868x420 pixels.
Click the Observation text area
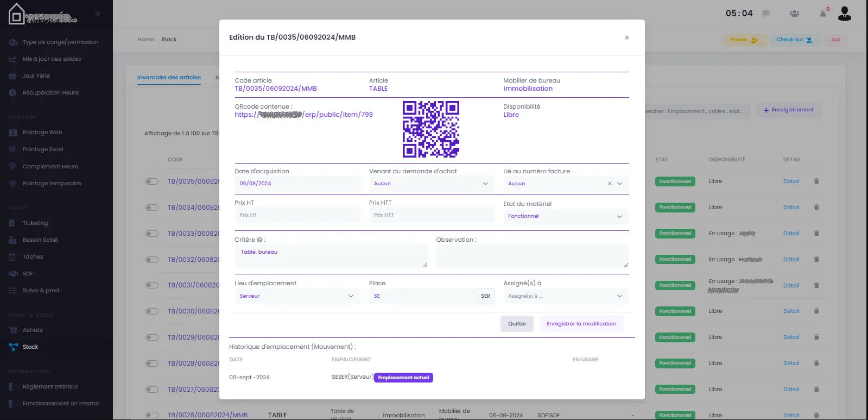click(x=533, y=256)
